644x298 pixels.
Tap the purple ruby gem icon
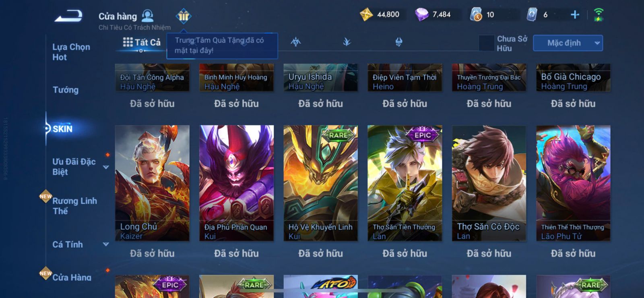click(x=422, y=15)
